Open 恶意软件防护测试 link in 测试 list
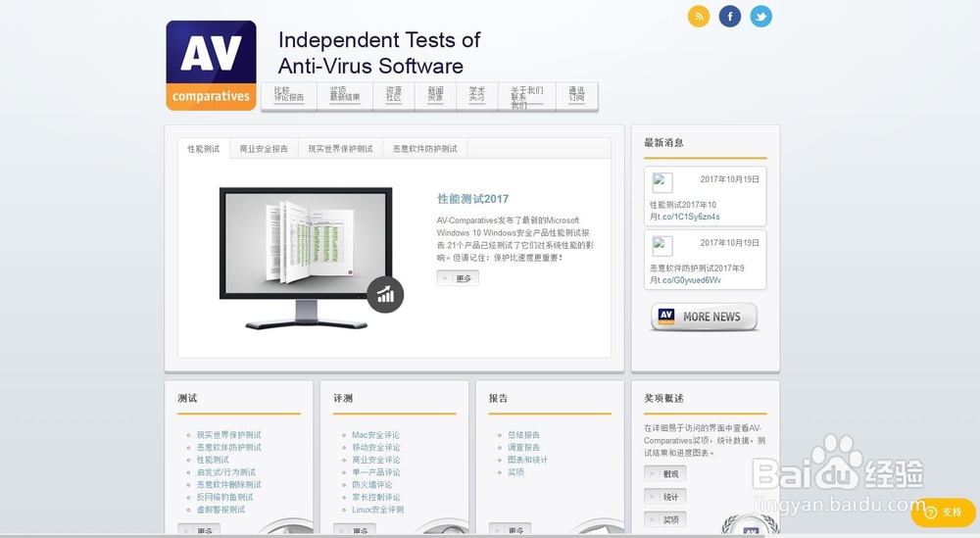 (228, 448)
